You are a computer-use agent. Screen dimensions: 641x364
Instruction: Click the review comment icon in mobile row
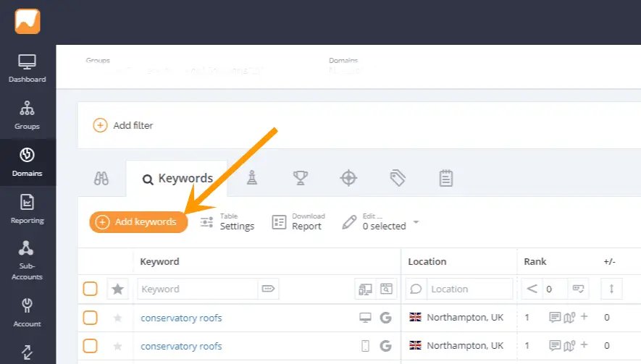[x=555, y=345]
